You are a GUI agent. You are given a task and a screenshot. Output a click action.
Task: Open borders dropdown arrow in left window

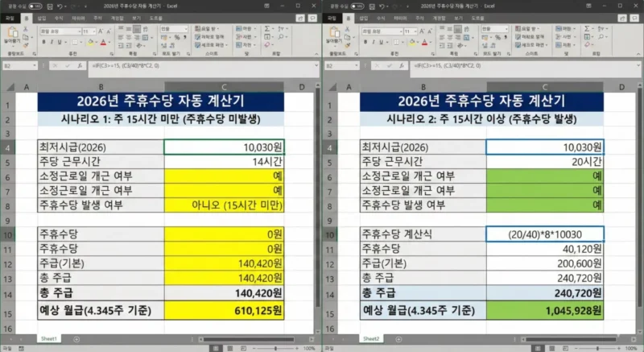point(81,42)
